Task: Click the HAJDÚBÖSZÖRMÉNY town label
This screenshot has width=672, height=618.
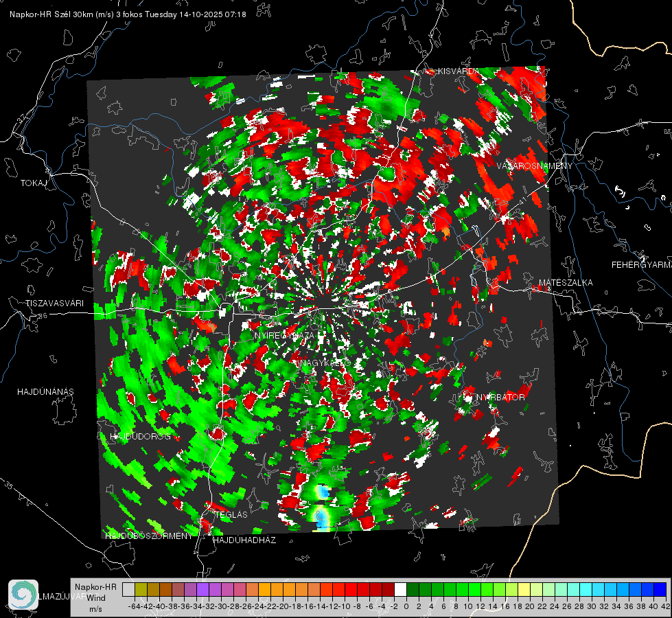Action: (x=149, y=536)
